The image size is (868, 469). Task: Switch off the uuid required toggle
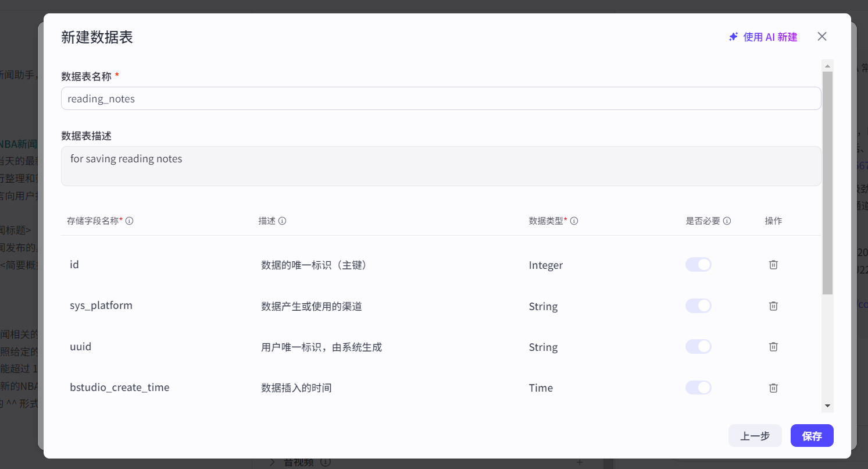coord(698,346)
